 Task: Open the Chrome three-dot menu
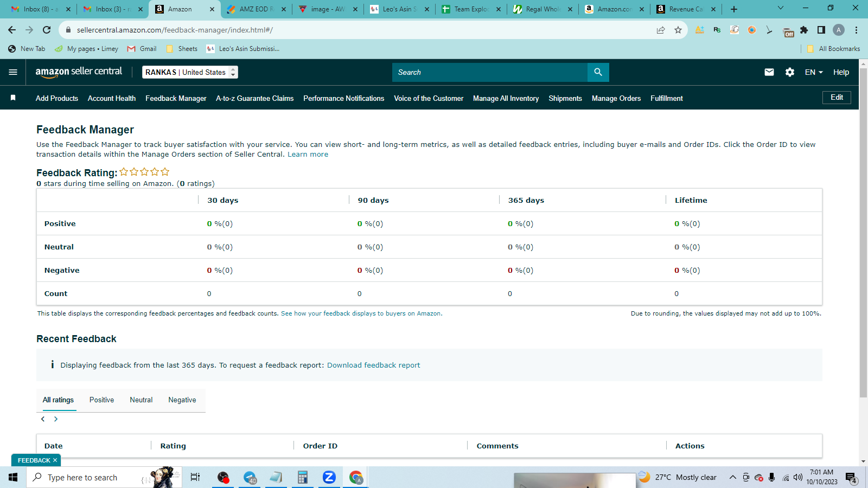point(856,30)
